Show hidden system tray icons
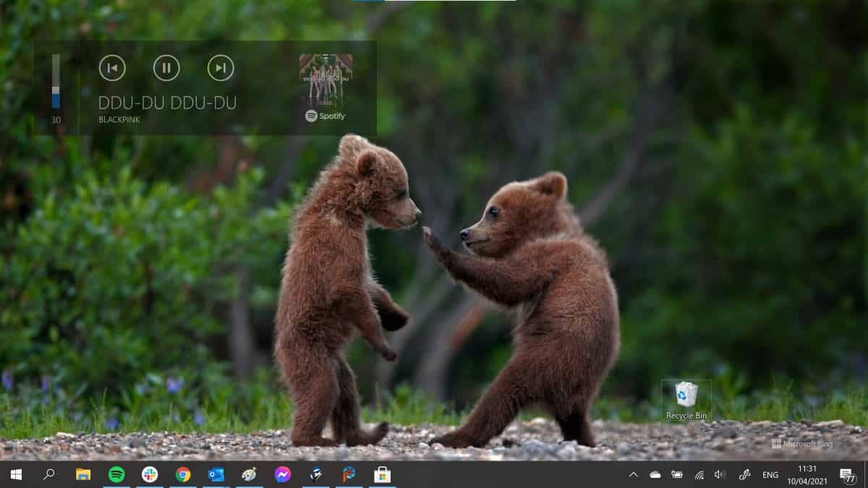The height and width of the screenshot is (488, 868). pos(634,475)
